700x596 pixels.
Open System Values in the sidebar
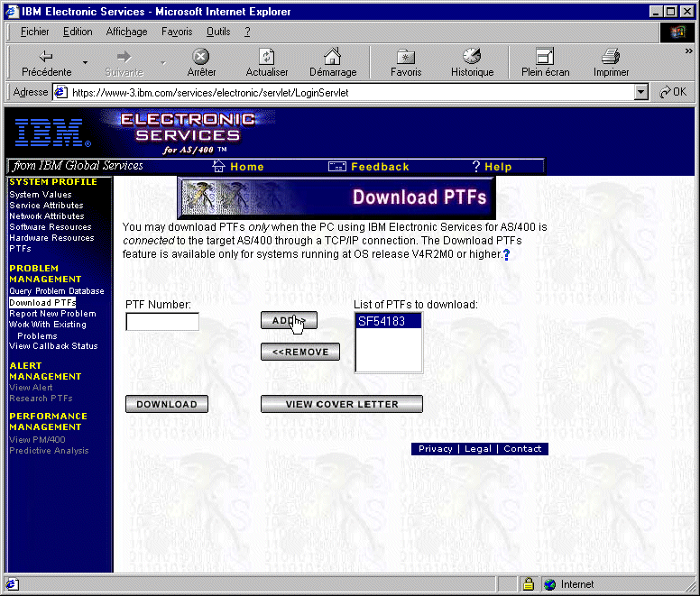coord(41,195)
